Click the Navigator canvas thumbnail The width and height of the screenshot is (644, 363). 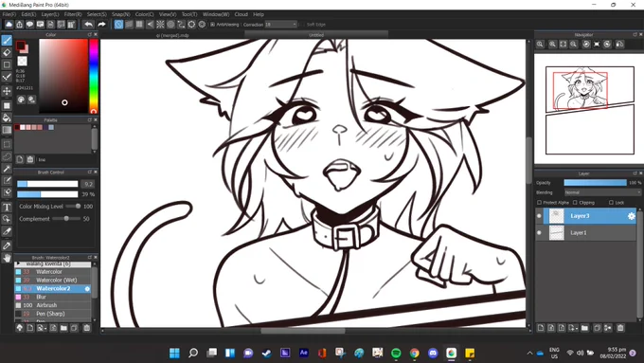click(x=590, y=110)
